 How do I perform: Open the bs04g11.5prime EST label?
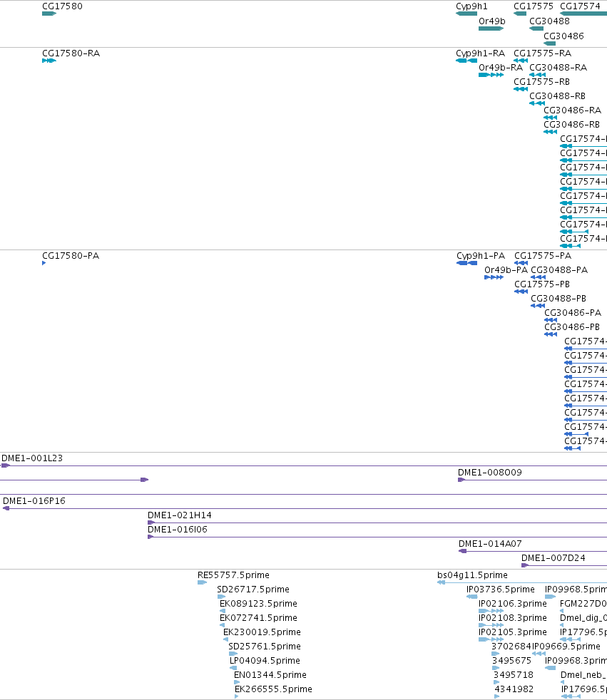tap(473, 575)
